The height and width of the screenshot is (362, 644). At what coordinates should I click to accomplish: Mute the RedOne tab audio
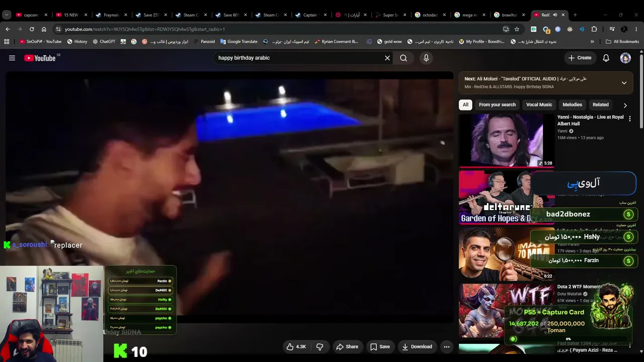pyautogui.click(x=555, y=15)
